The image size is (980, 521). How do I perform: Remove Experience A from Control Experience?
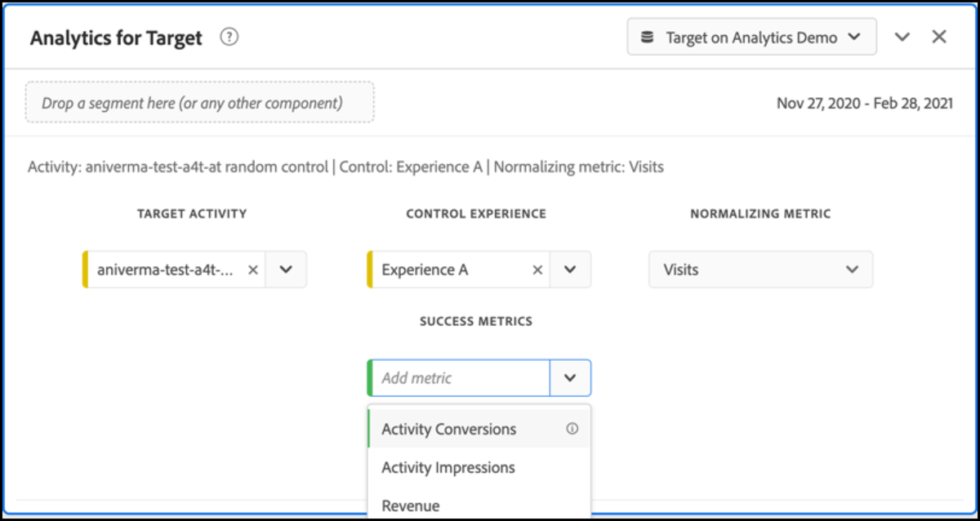pos(537,269)
